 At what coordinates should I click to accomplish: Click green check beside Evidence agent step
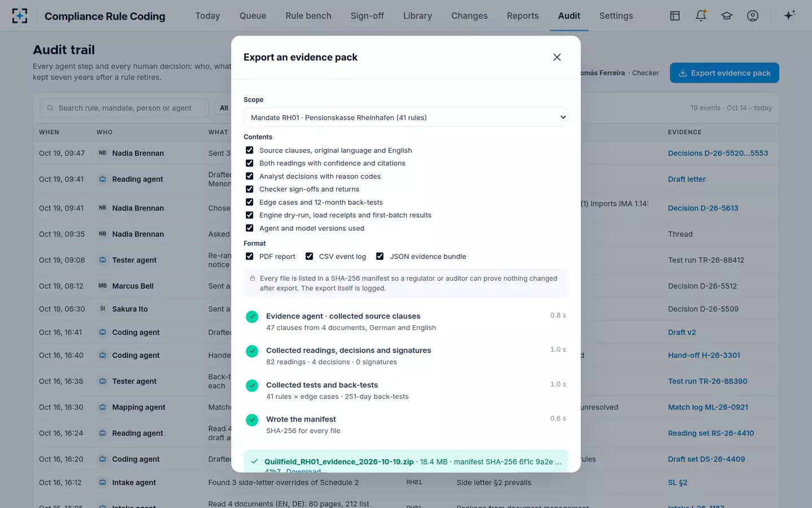(252, 317)
